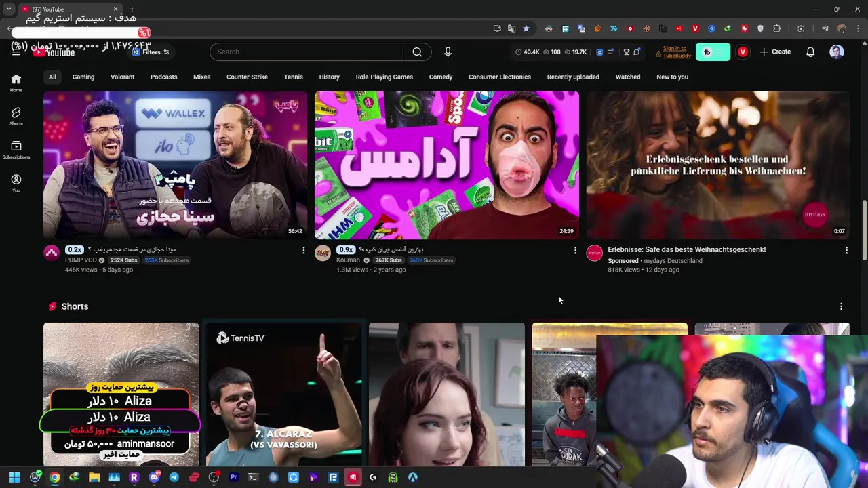The image size is (868, 488).
Task: Open Telegram from the taskbar
Action: (174, 477)
